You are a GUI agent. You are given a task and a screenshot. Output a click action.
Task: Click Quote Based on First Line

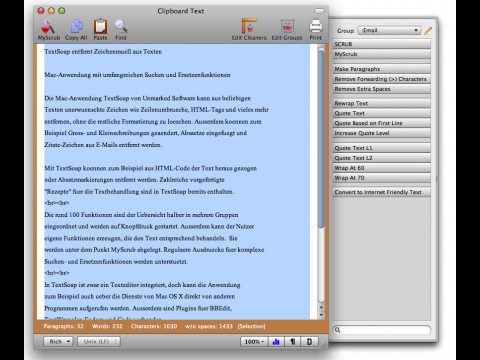[382, 123]
